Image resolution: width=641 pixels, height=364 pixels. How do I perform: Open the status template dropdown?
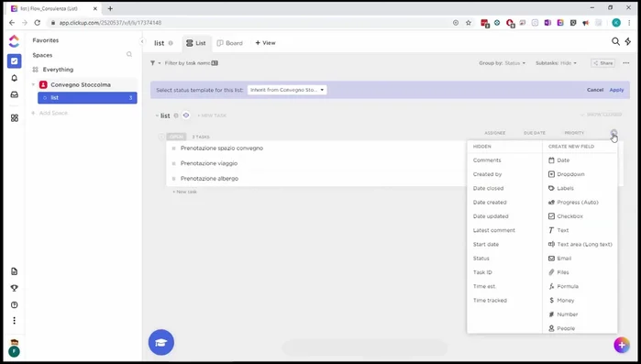pyautogui.click(x=287, y=90)
